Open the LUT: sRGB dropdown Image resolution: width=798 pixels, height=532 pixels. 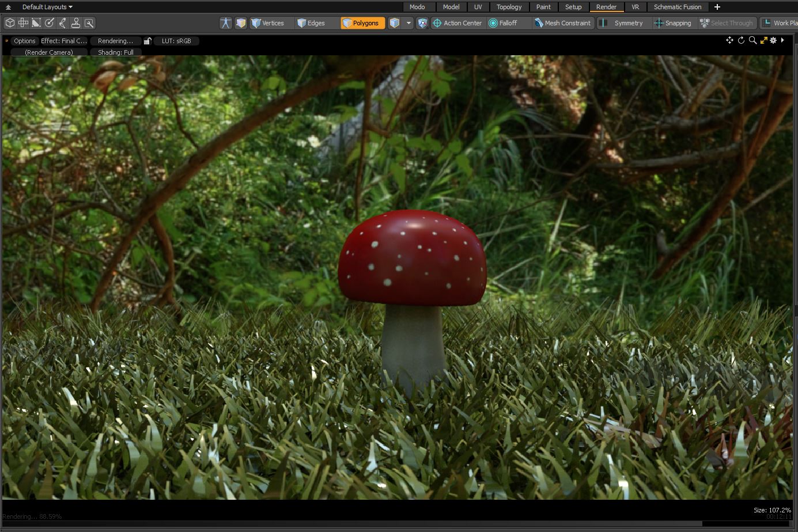[176, 41]
